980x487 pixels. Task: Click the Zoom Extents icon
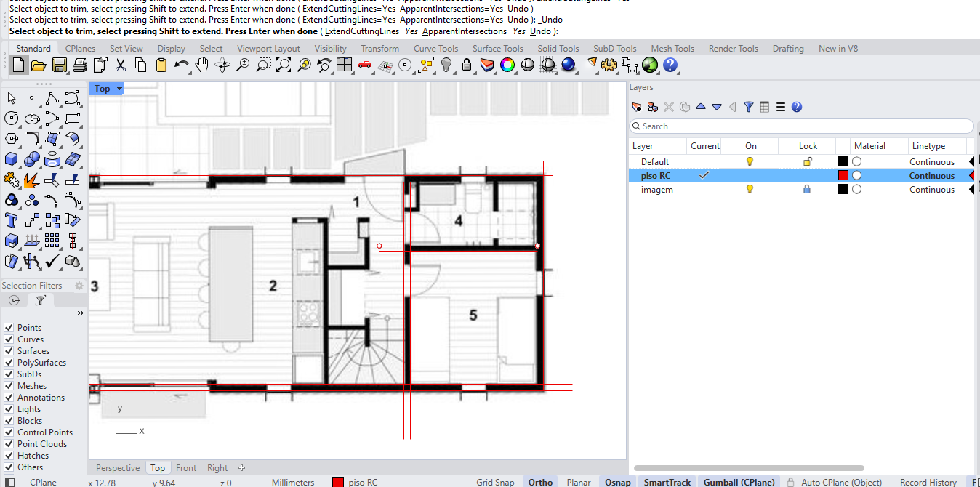coord(284,65)
